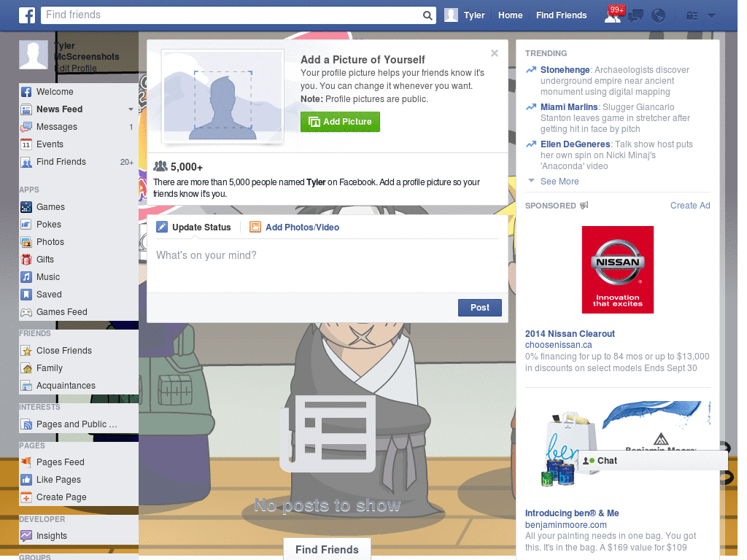747x560 pixels.
Task: Click the Messages icon in sidebar
Action: [26, 127]
